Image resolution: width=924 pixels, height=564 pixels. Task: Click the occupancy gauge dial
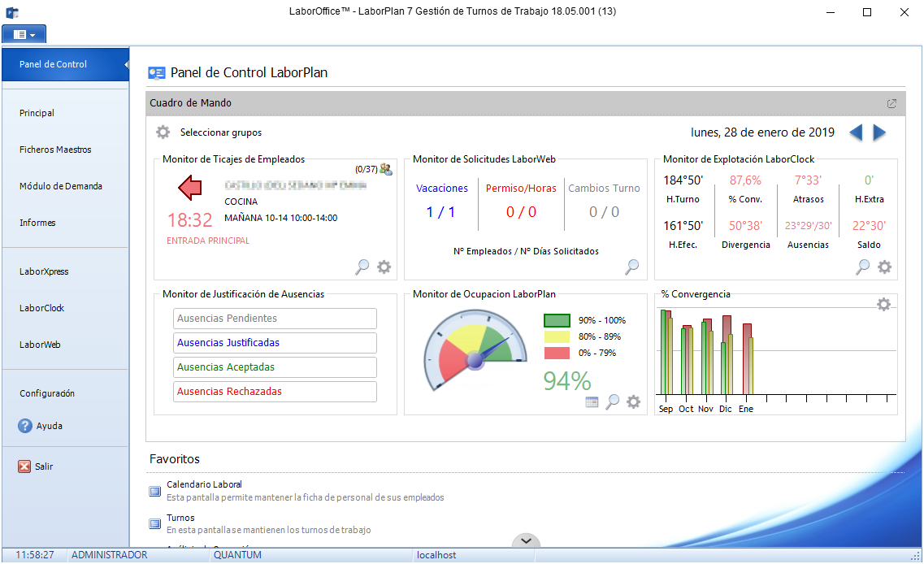475,350
